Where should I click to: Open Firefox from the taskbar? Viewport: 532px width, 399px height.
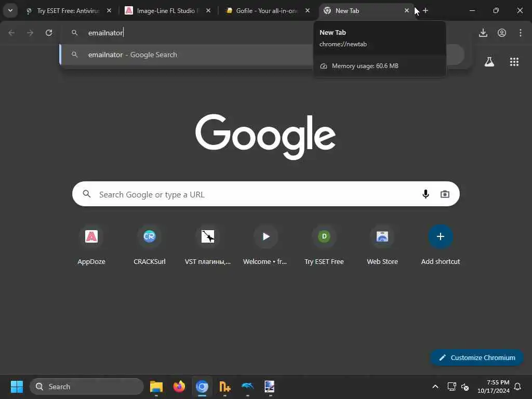(x=179, y=387)
